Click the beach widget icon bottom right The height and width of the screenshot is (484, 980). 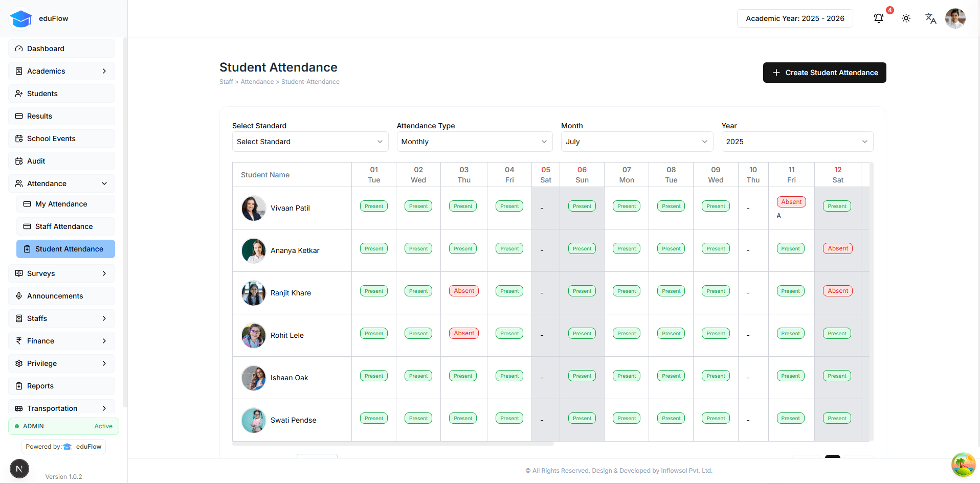[x=963, y=465]
